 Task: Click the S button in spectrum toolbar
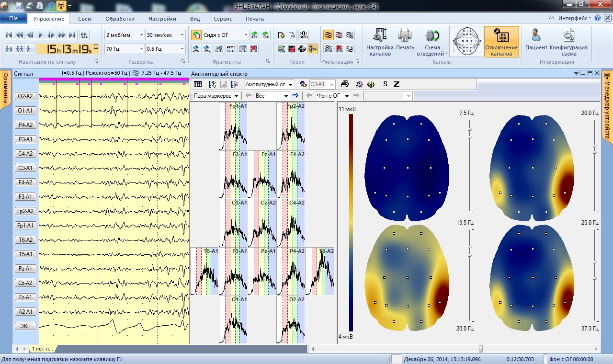pyautogui.click(x=385, y=84)
